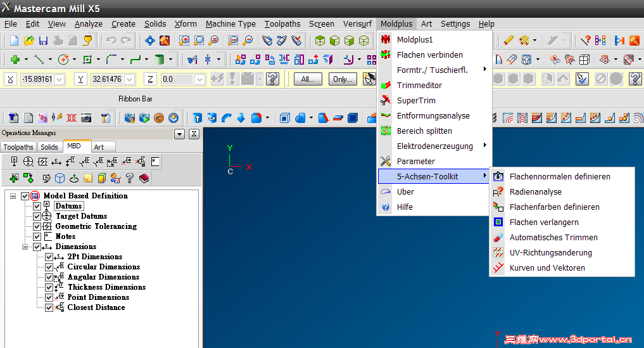Switch to the Solids tab
The image size is (644, 348).
(x=49, y=147)
